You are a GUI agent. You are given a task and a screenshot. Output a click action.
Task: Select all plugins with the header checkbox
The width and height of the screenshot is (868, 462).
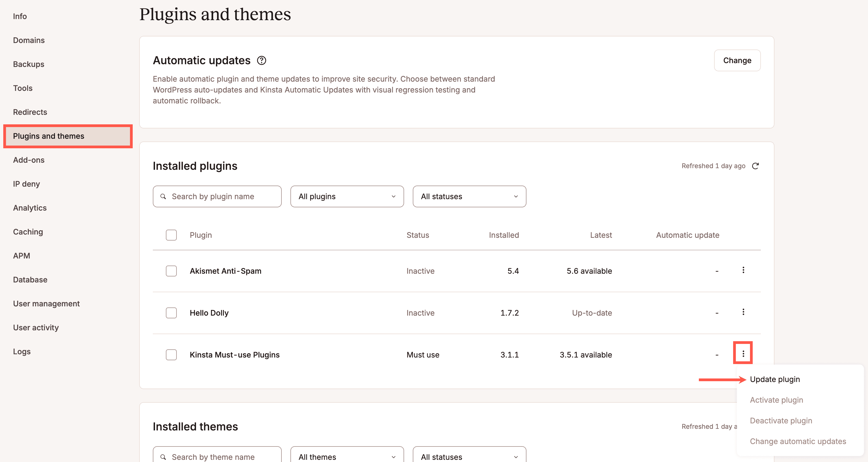tap(171, 235)
